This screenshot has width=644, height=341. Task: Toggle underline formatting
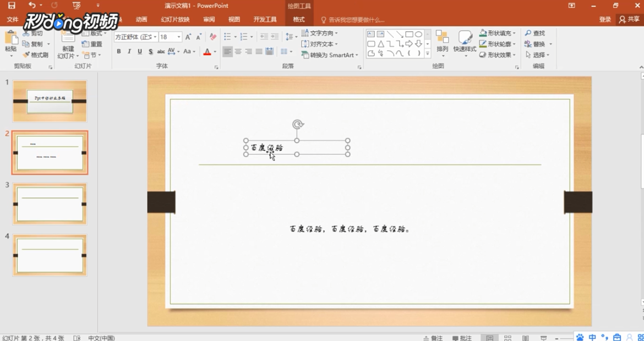tap(140, 51)
